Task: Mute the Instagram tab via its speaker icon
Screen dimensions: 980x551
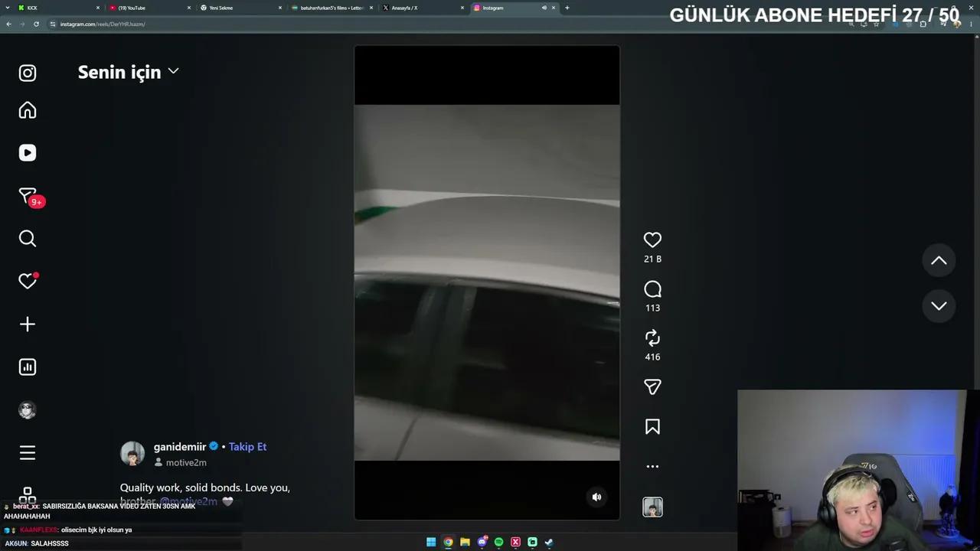Action: point(544,8)
